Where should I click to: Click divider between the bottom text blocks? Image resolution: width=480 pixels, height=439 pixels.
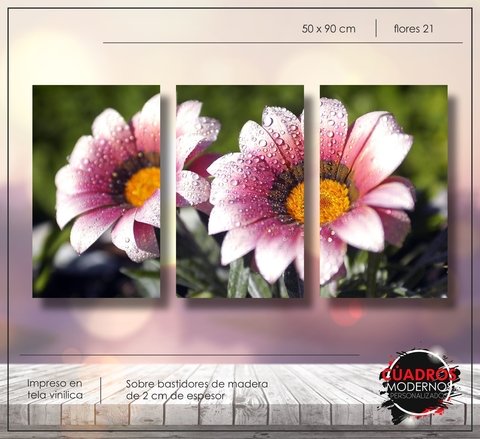coord(101,390)
